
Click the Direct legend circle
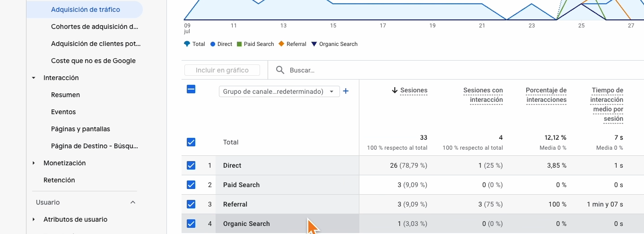(213, 44)
